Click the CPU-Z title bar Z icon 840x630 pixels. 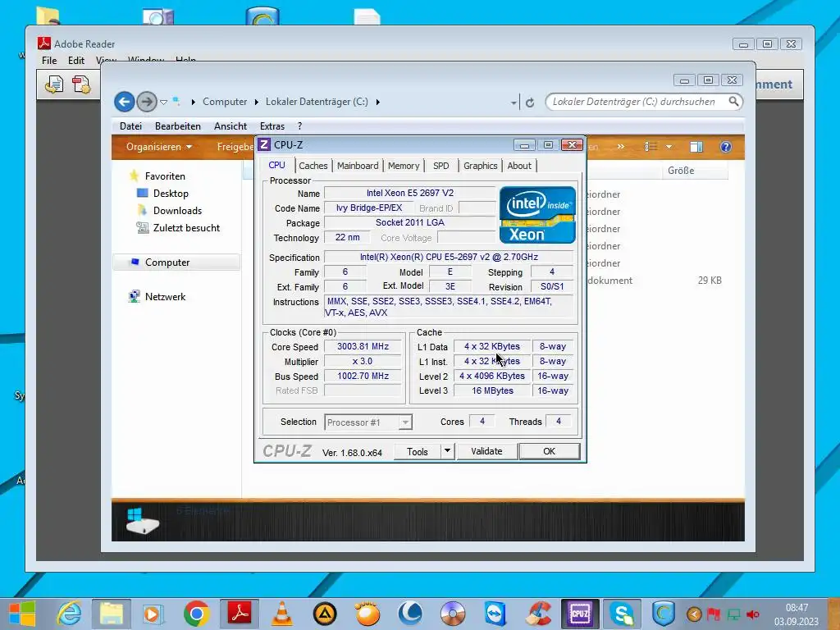coord(264,144)
